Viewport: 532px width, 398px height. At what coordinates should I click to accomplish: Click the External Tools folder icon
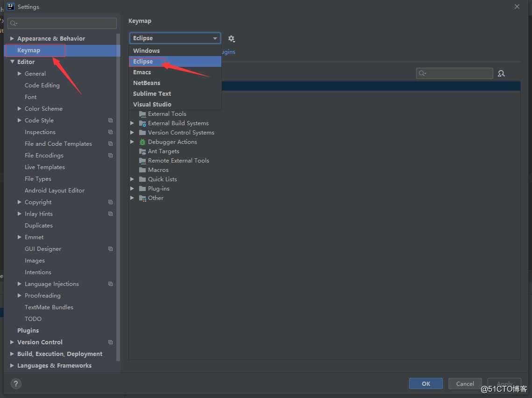coord(142,114)
